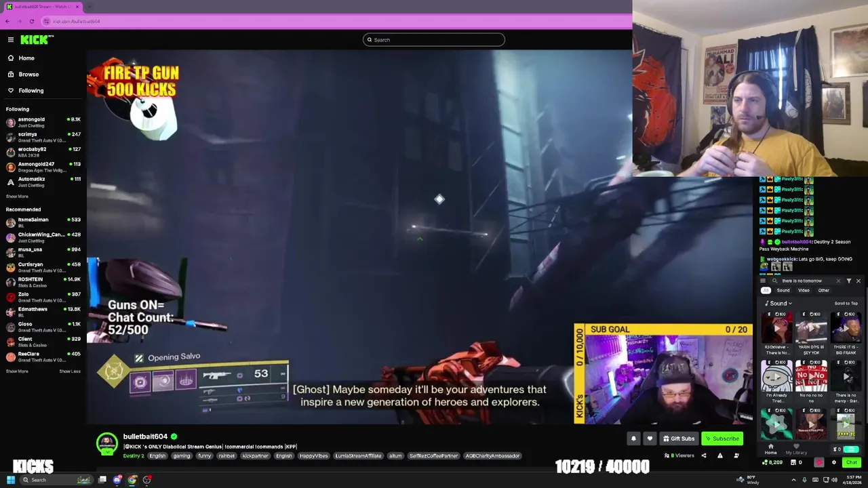Open bulletbait604 channel name link
The width and height of the screenshot is (868, 488).
[145, 436]
